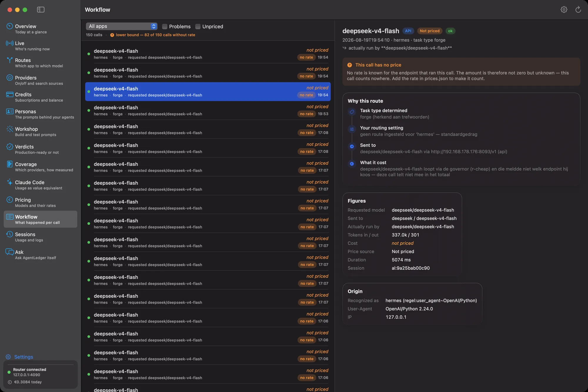Click the Your routing setting icon
Screen dimensions: 588x392
(x=352, y=129)
